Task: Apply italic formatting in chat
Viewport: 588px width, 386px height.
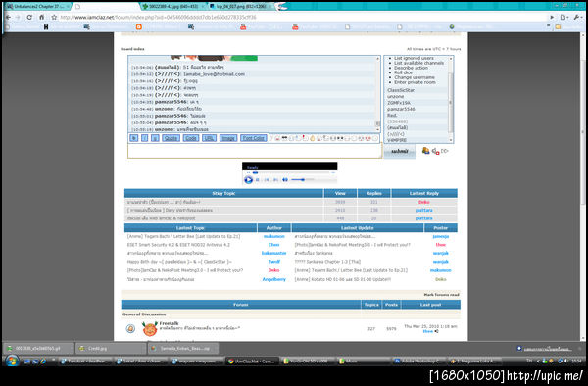Action: pos(144,138)
